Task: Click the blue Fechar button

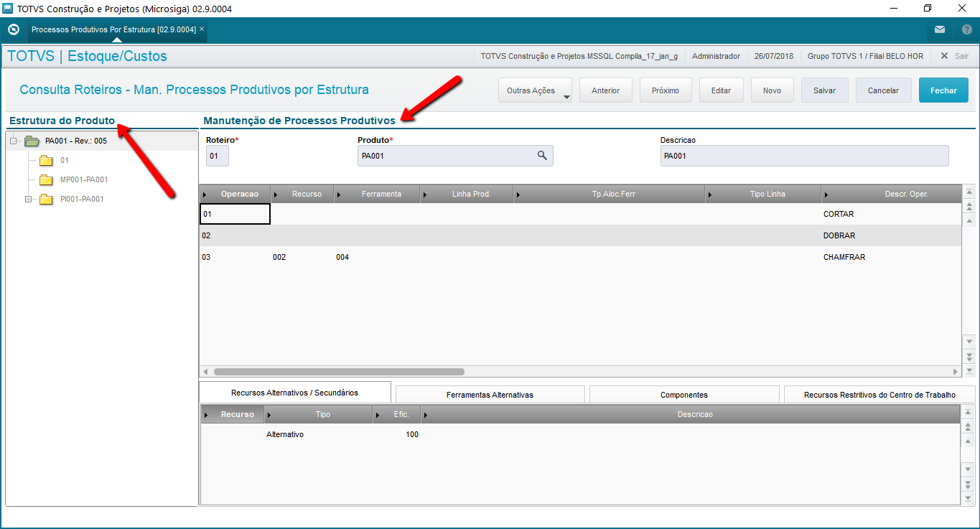Action: (x=943, y=90)
